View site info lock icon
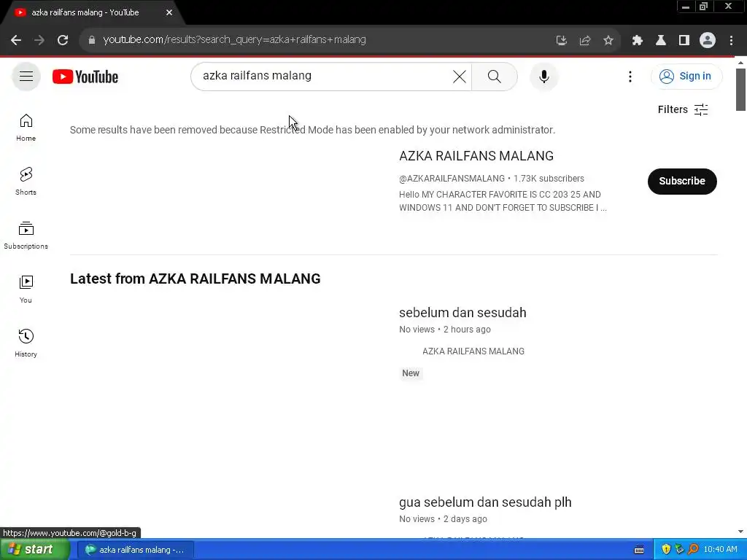The width and height of the screenshot is (747, 560). (91, 40)
